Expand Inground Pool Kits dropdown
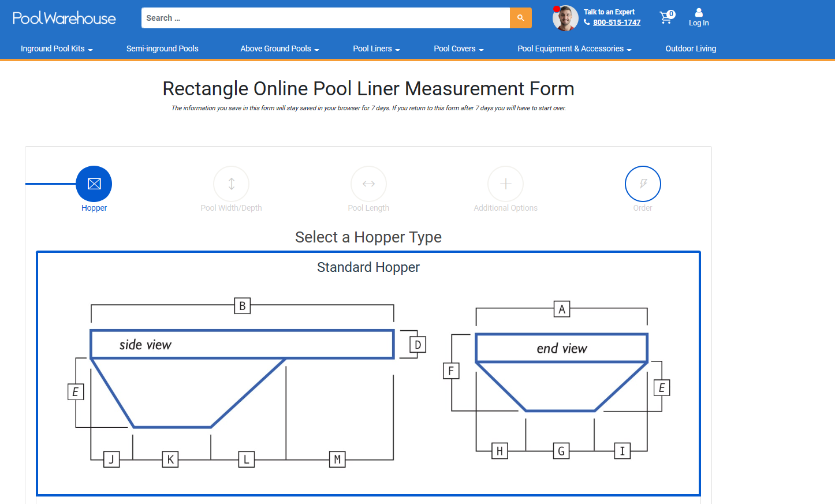835x504 pixels. click(x=57, y=48)
